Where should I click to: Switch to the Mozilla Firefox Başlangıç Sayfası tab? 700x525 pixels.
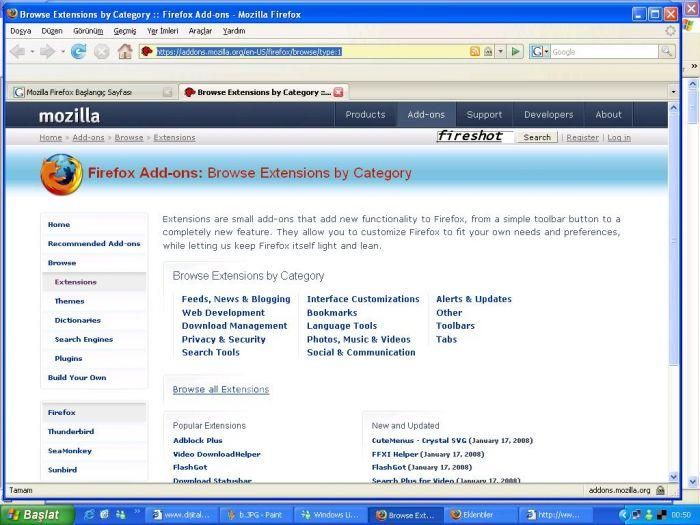point(85,92)
